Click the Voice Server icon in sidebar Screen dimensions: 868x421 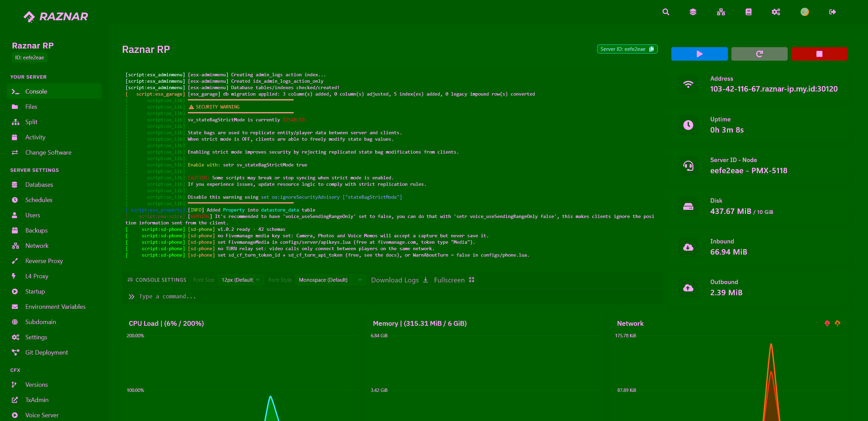(15, 415)
